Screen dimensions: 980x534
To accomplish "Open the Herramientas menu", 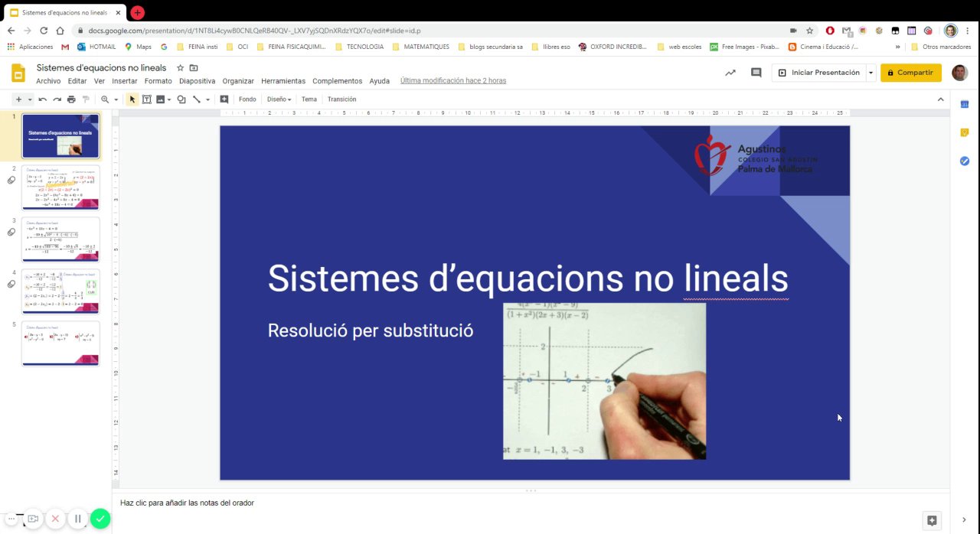I will (283, 81).
